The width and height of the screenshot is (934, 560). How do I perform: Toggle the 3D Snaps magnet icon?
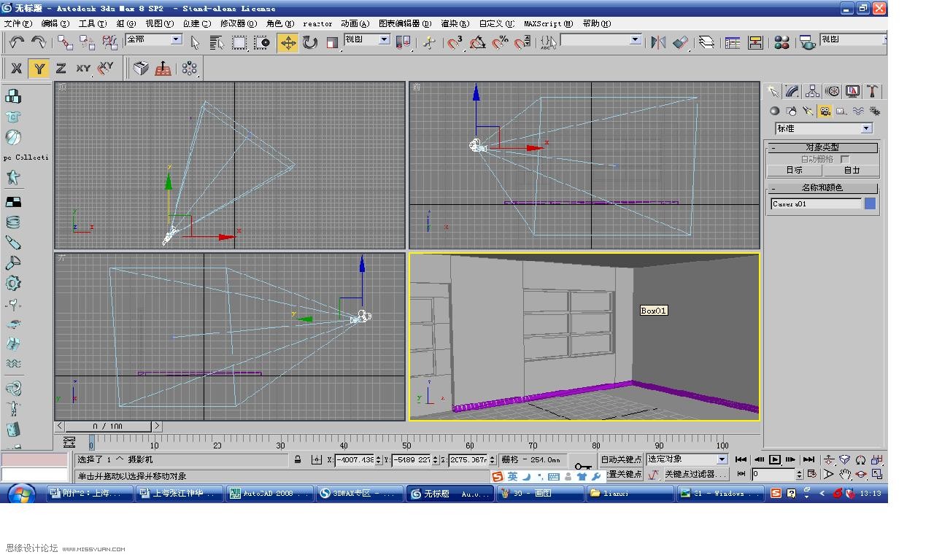click(x=455, y=42)
